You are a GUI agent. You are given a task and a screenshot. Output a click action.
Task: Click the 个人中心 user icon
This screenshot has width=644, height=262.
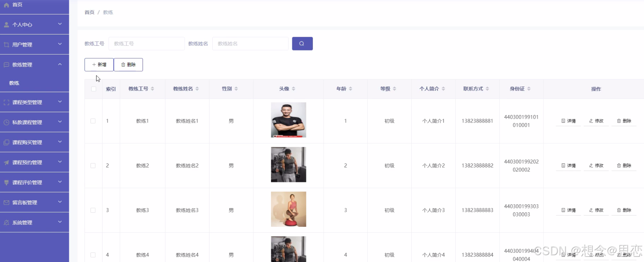6,25
